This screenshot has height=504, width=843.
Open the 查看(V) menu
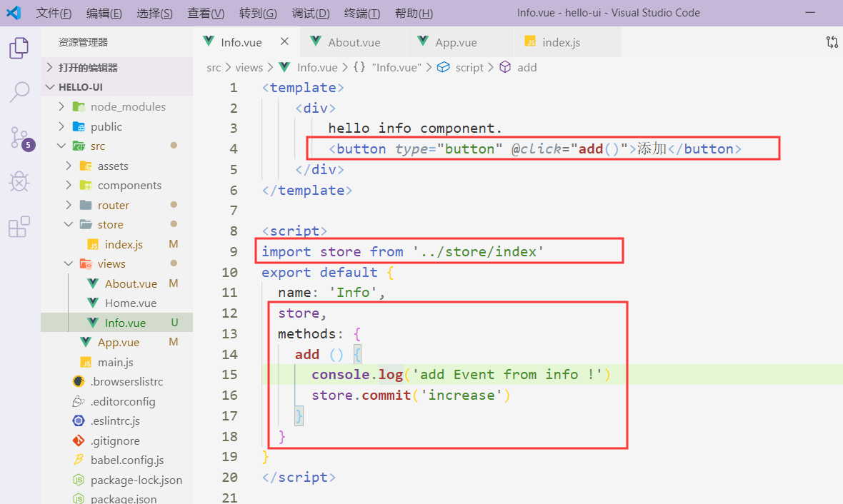(x=206, y=13)
